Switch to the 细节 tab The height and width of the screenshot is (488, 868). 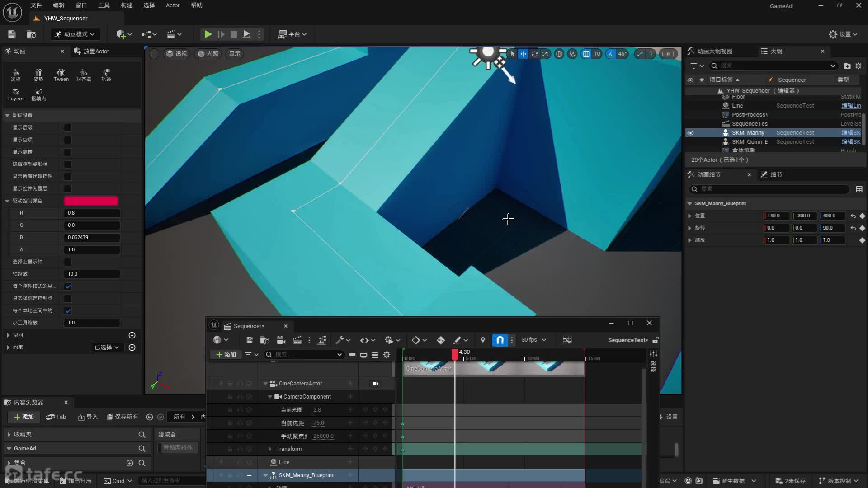pyautogui.click(x=775, y=174)
